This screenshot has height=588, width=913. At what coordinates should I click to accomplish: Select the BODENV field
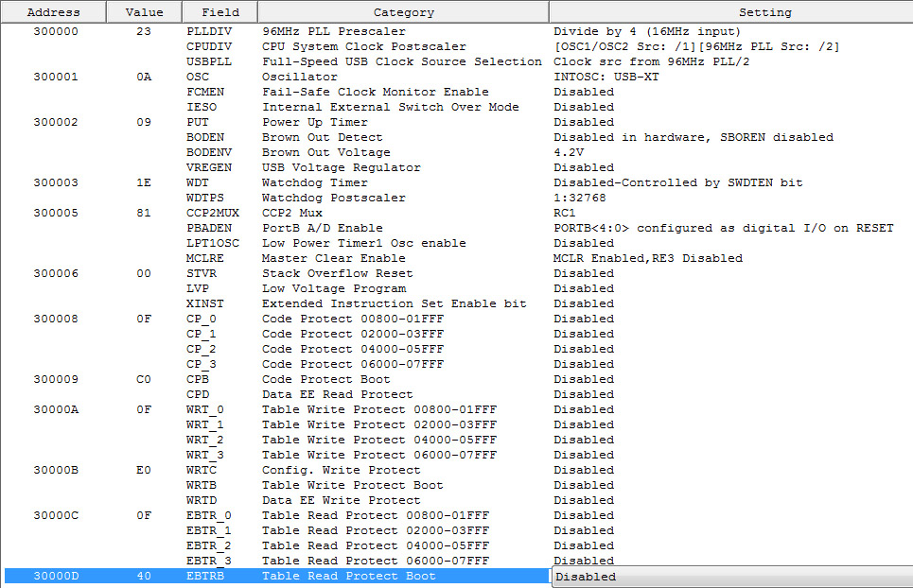click(x=209, y=152)
